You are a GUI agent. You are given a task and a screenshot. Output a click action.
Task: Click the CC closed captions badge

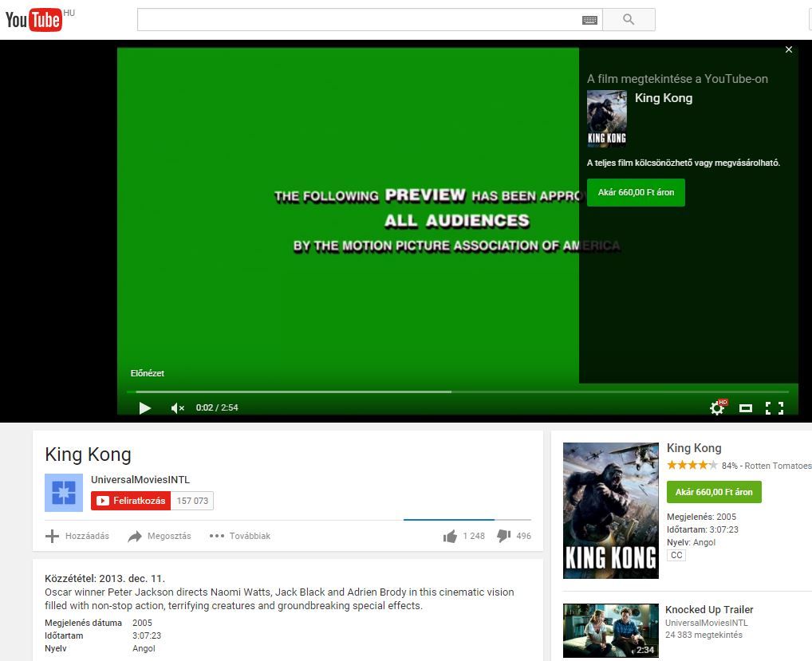676,556
